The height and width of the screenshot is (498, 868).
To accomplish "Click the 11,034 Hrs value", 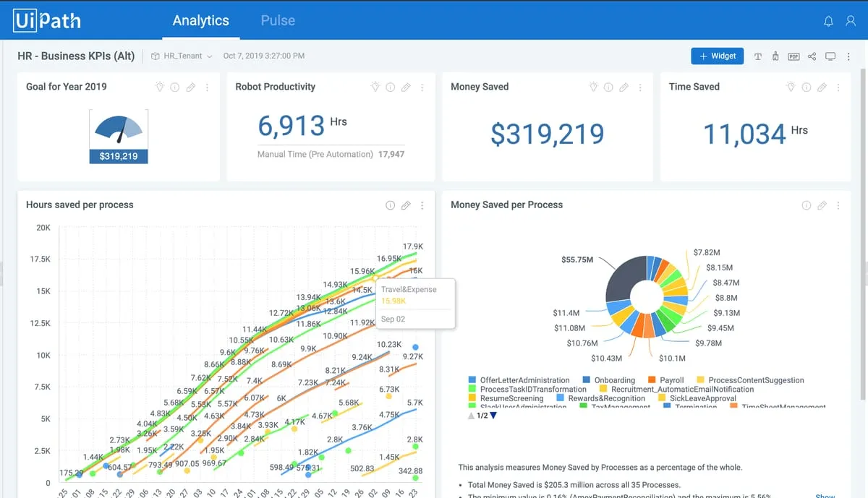I will (756, 133).
